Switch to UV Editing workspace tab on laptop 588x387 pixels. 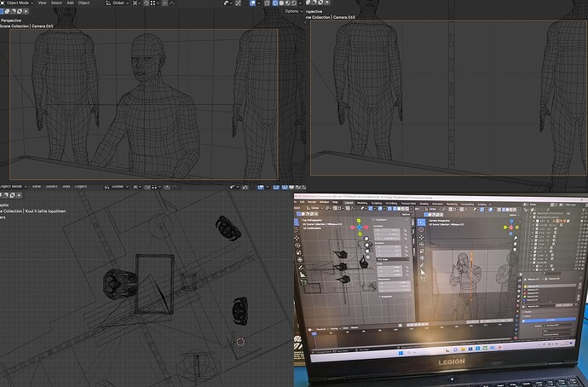391,203
